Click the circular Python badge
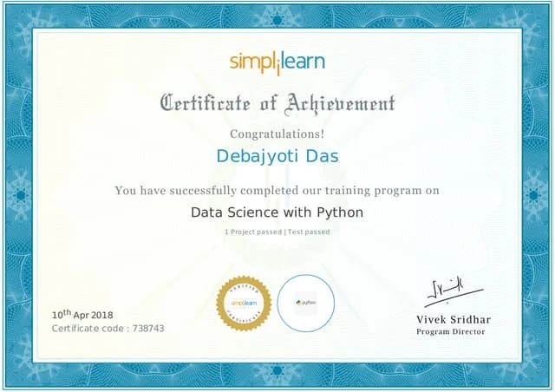This screenshot has width=555, height=392. coord(306,304)
